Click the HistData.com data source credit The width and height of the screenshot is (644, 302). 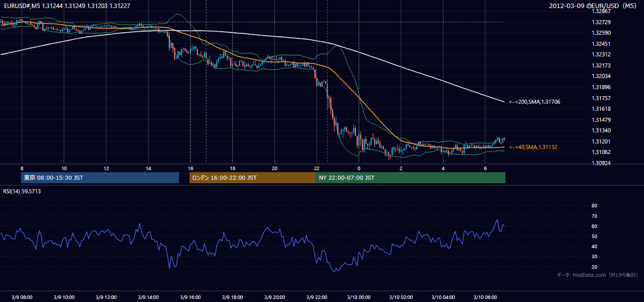597,275
